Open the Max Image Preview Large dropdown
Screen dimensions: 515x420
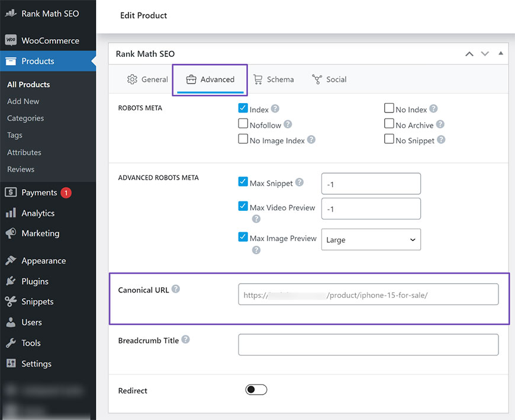pyautogui.click(x=371, y=239)
